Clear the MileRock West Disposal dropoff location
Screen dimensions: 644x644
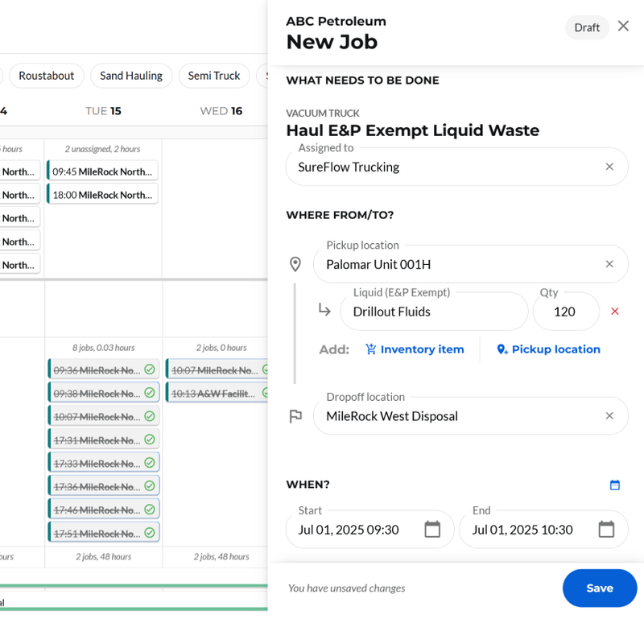609,415
